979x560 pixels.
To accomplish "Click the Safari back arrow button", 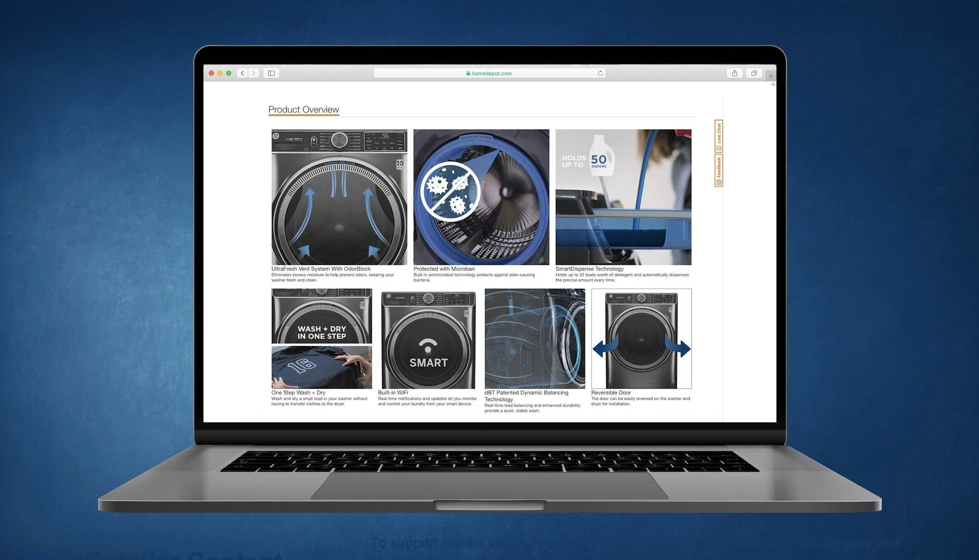I will [242, 73].
